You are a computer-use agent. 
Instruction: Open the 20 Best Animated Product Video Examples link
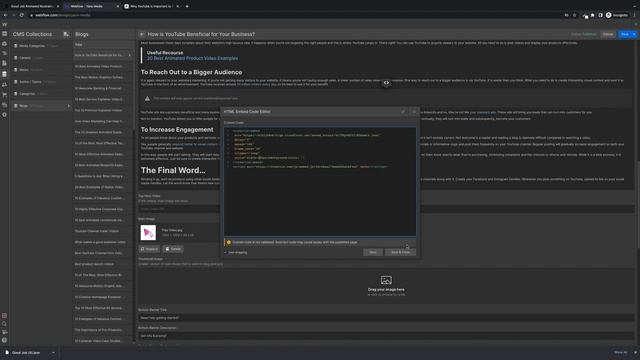point(192,58)
